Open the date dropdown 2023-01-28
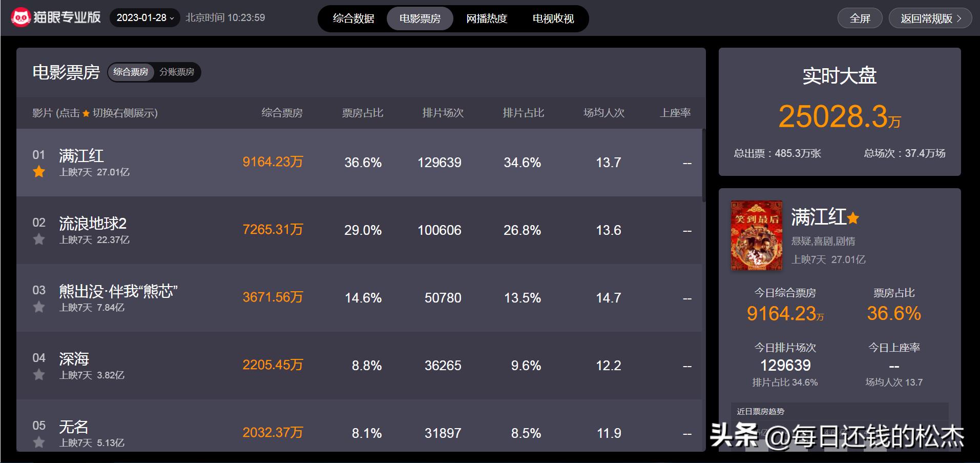 point(145,17)
